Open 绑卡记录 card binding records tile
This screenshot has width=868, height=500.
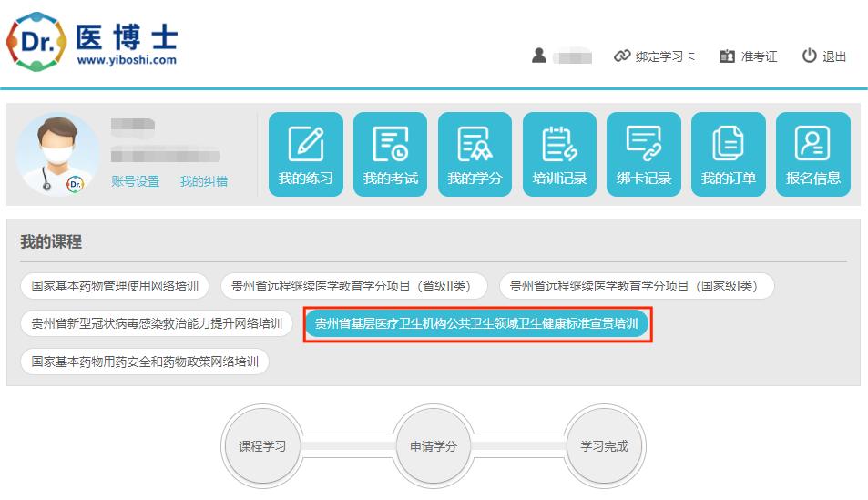(x=643, y=154)
